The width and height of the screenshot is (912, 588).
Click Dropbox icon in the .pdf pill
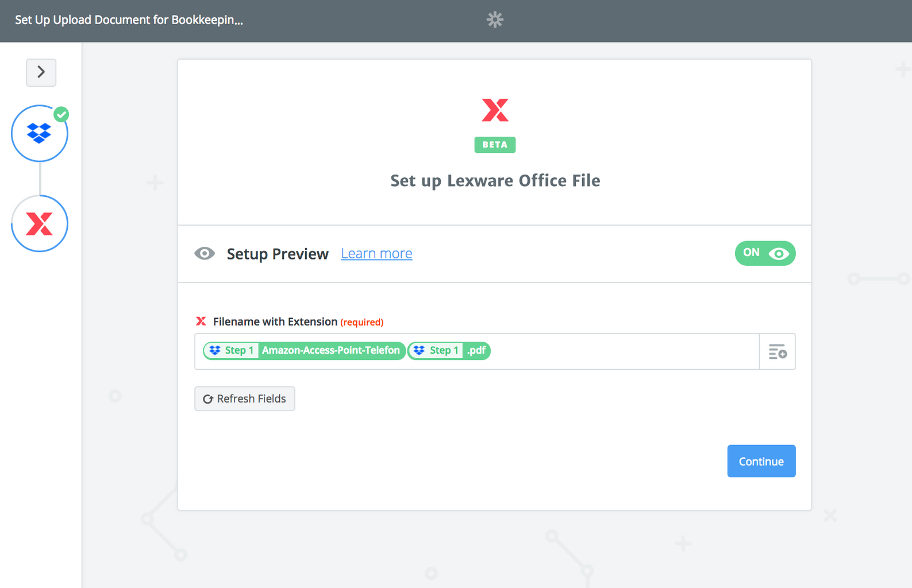click(x=420, y=350)
